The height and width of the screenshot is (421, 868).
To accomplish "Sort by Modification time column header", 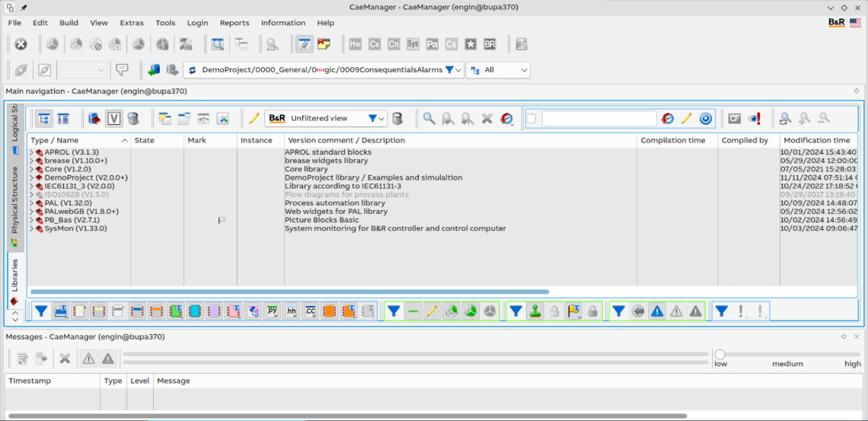I will click(816, 140).
